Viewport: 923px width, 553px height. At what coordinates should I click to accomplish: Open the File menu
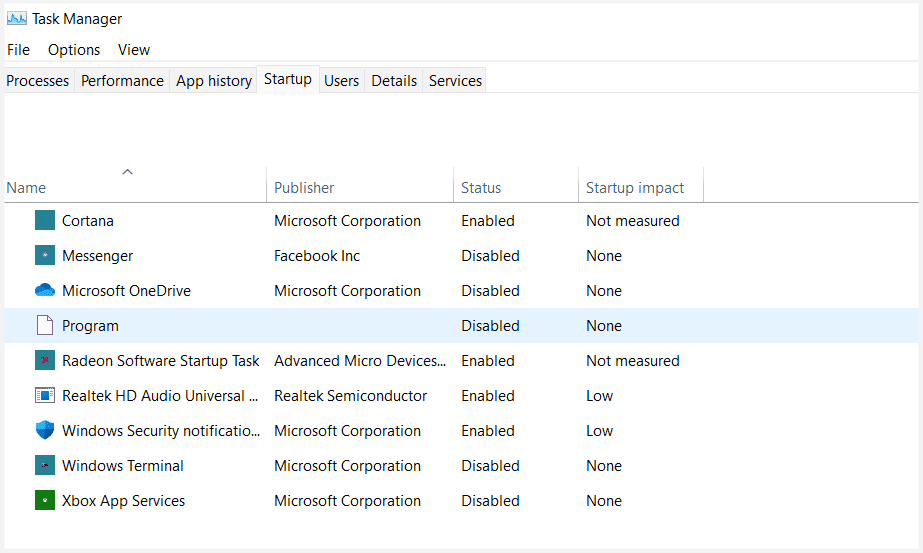pyautogui.click(x=18, y=49)
